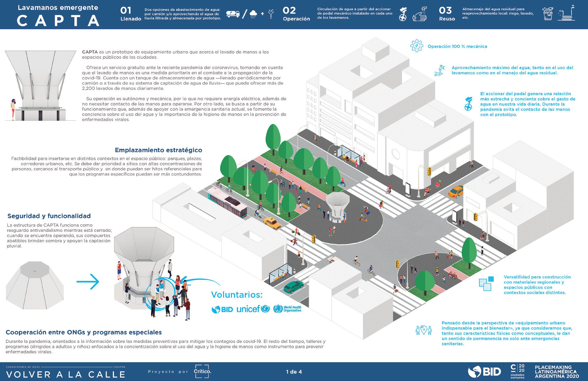Click the filter funnel icon
The image size is (588, 381).
271,14
